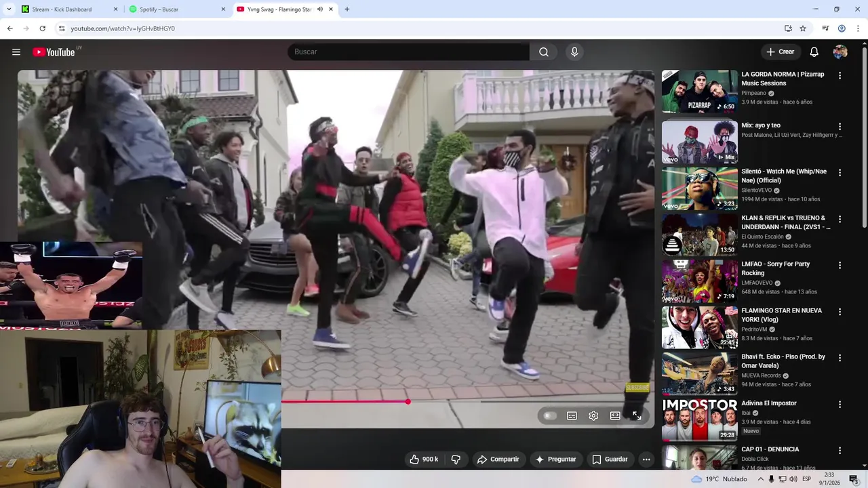View site information icon by URL
The width and height of the screenshot is (868, 488).
coord(62,28)
